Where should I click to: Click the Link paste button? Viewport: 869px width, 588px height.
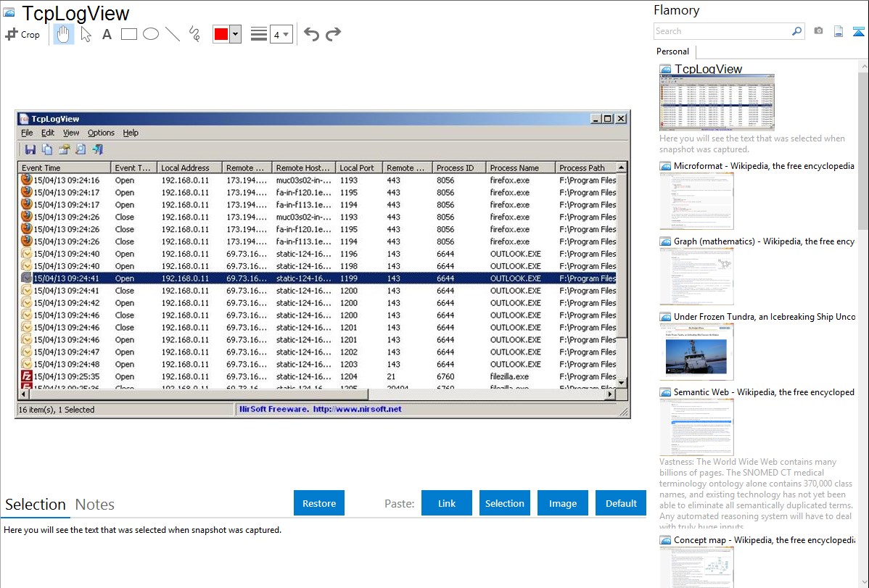(447, 503)
